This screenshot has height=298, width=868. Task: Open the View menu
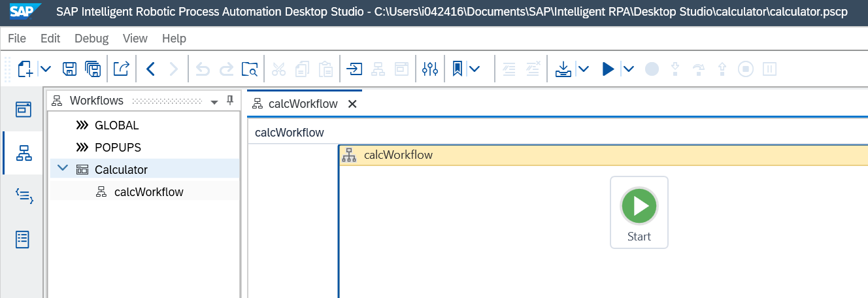coord(135,39)
